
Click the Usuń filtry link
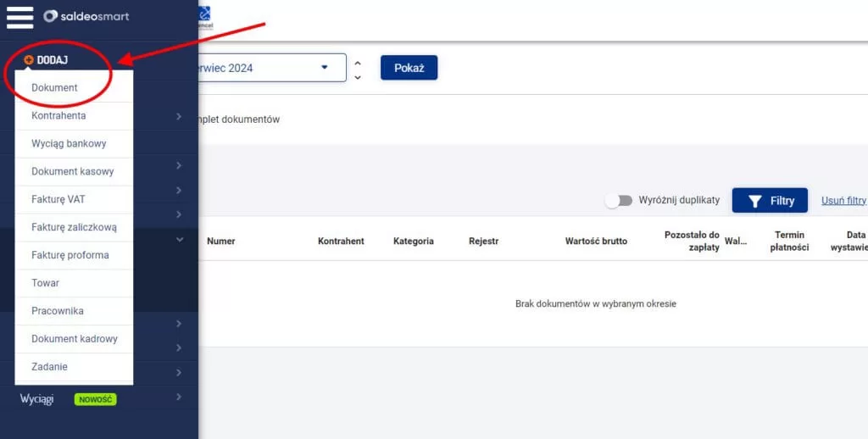[x=843, y=201]
